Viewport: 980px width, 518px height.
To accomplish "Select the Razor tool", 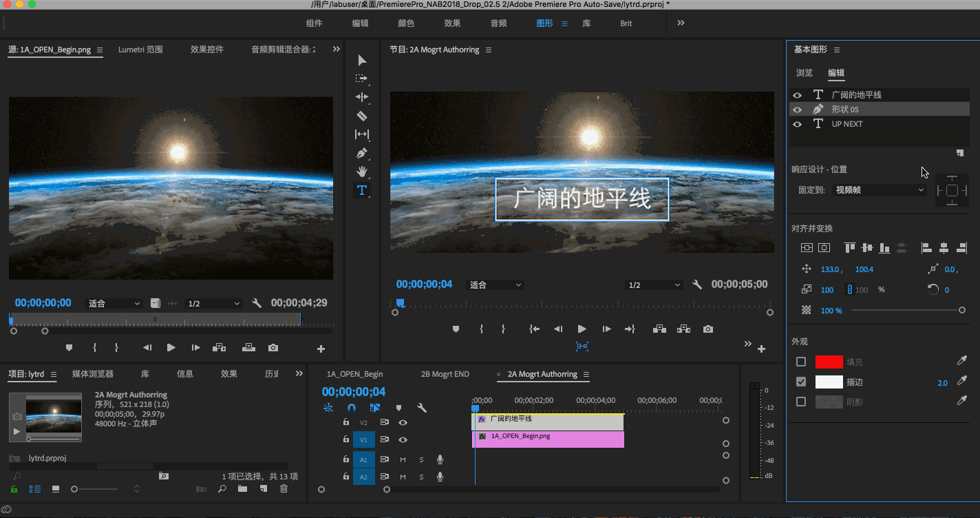I will coord(362,116).
